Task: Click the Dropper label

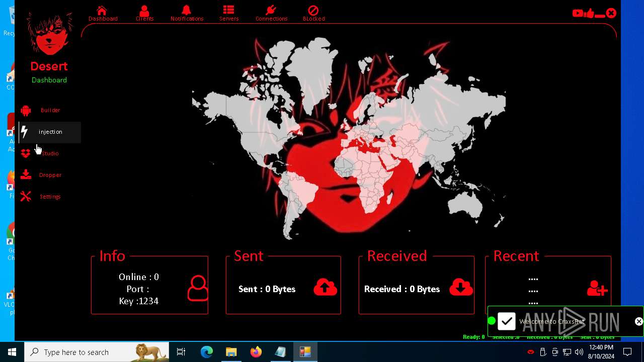Action: pos(50,175)
